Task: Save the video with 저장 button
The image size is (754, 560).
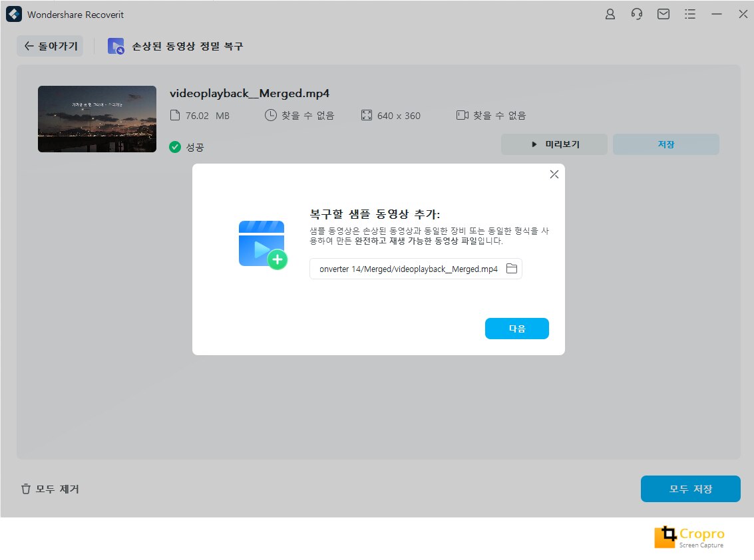Action: (666, 144)
